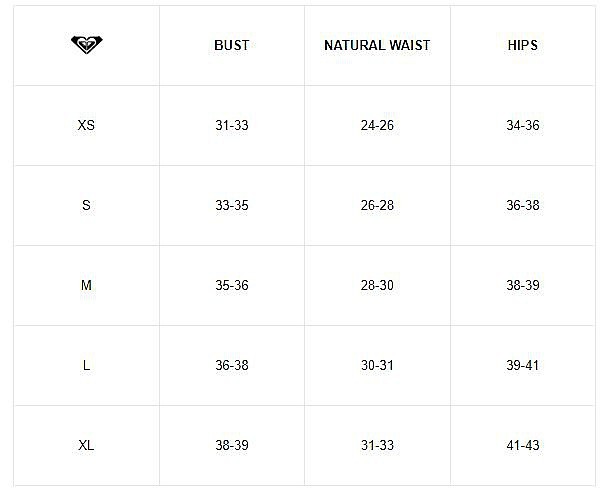Select the L waist value 30-31
606x496 pixels.
377,365
